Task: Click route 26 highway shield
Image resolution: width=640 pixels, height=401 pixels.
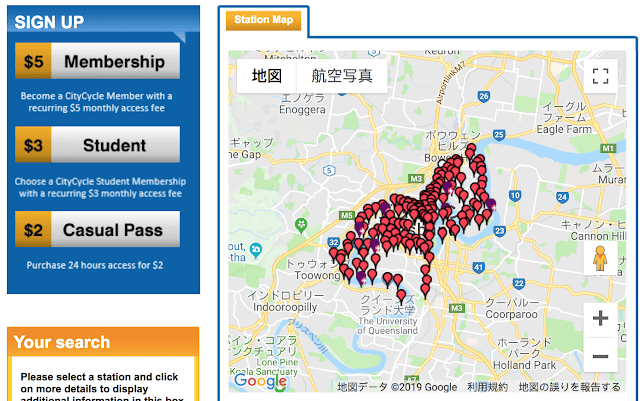Action: click(484, 96)
